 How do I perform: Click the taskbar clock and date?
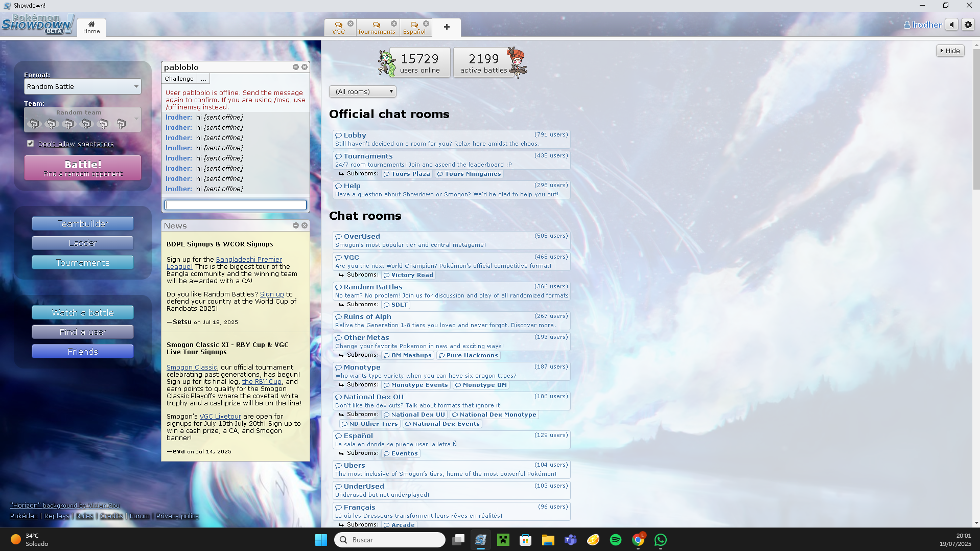[955, 540]
